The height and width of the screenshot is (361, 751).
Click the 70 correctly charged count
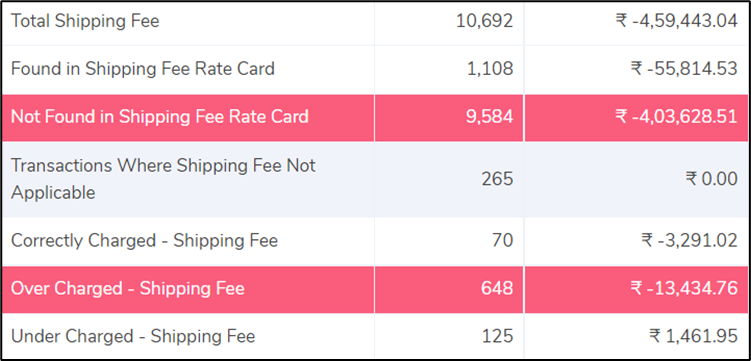pos(502,240)
